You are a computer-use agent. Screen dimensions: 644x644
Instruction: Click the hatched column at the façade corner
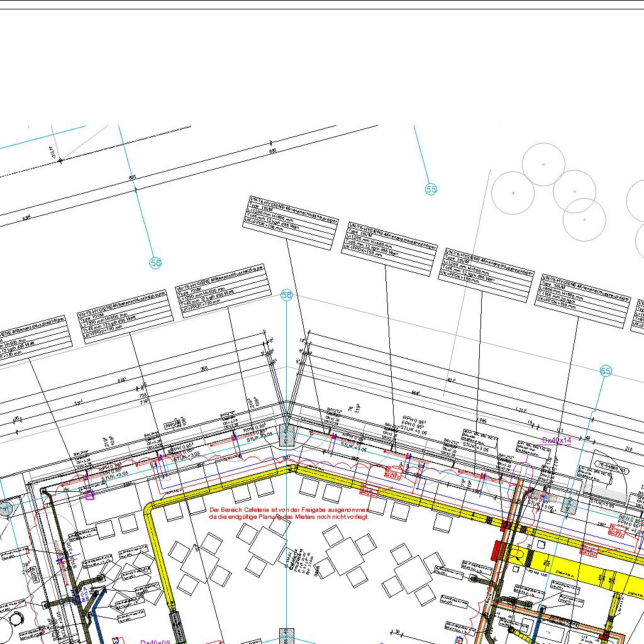point(287,436)
